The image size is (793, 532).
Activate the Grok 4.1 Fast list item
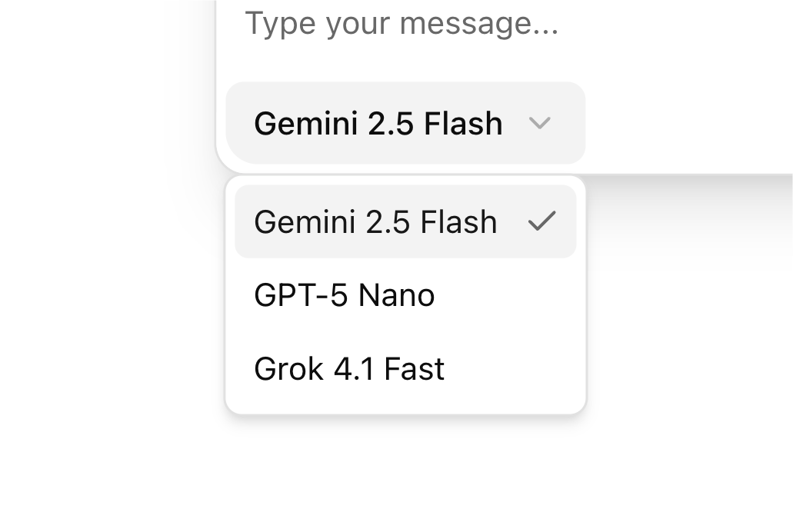(349, 369)
